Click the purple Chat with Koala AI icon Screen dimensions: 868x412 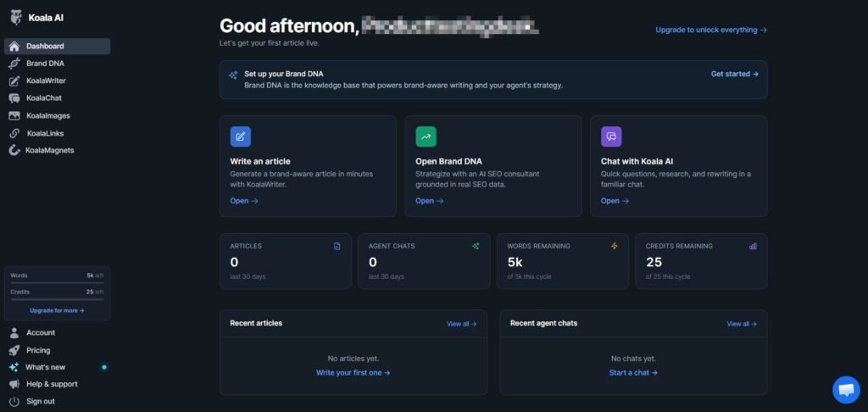pos(612,136)
